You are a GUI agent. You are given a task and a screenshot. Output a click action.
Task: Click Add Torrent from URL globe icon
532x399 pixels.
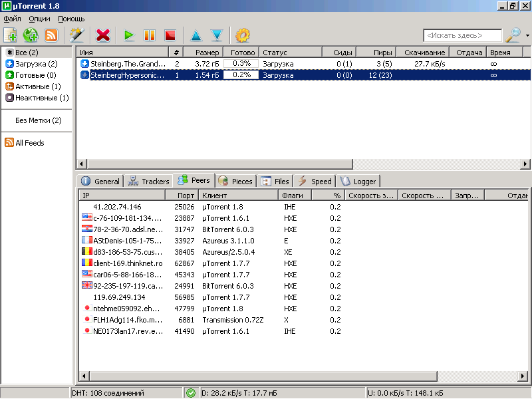click(x=31, y=35)
